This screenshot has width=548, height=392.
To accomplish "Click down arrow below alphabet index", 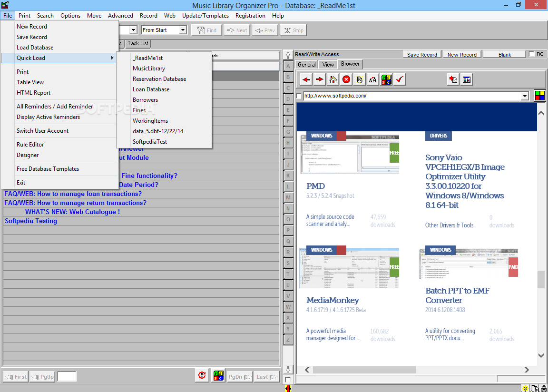I will (288, 370).
